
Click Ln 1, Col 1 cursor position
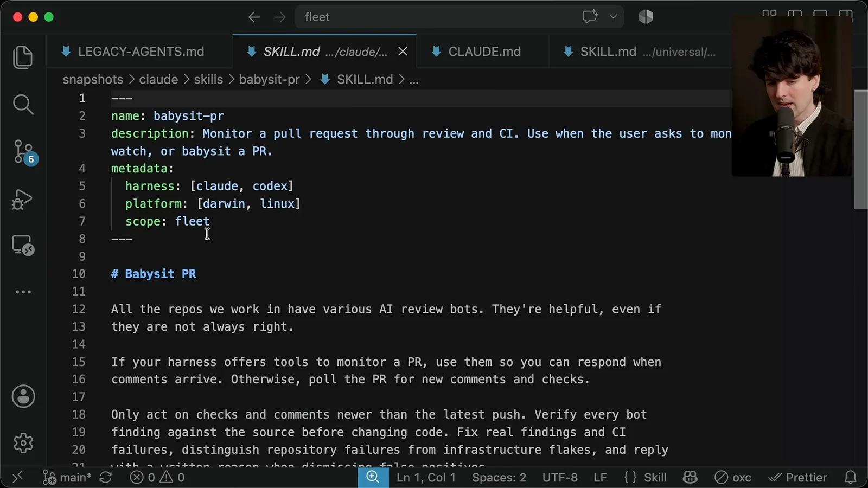[x=426, y=477]
